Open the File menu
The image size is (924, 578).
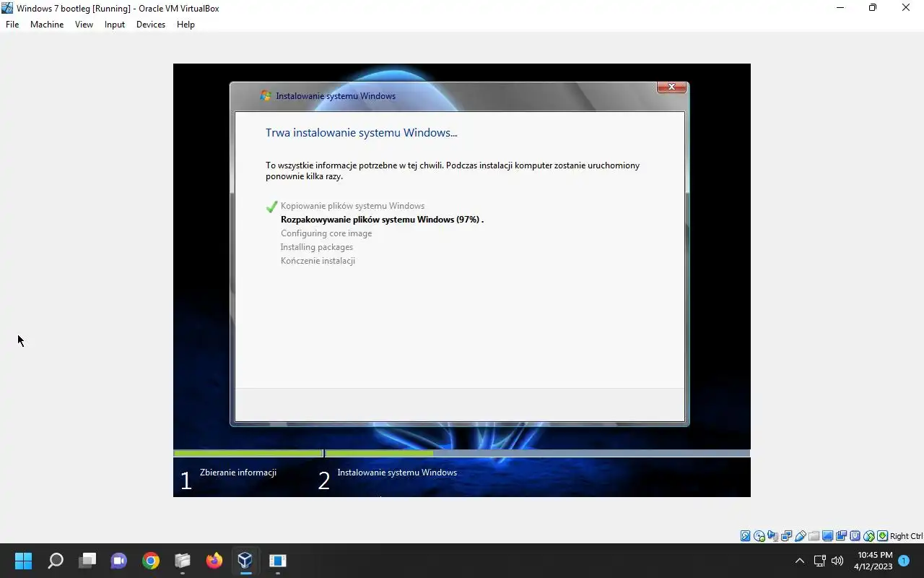[x=12, y=25]
